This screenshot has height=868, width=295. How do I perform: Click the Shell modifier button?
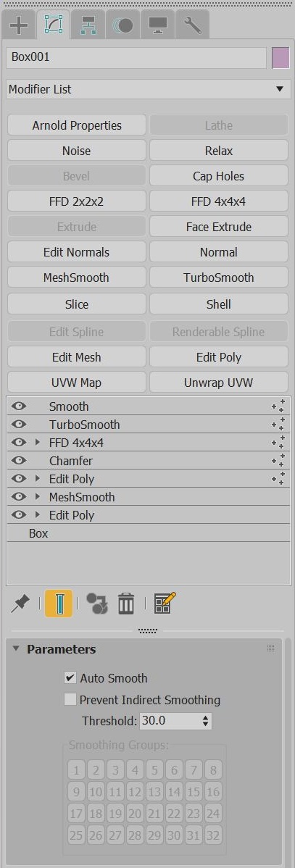(x=219, y=304)
